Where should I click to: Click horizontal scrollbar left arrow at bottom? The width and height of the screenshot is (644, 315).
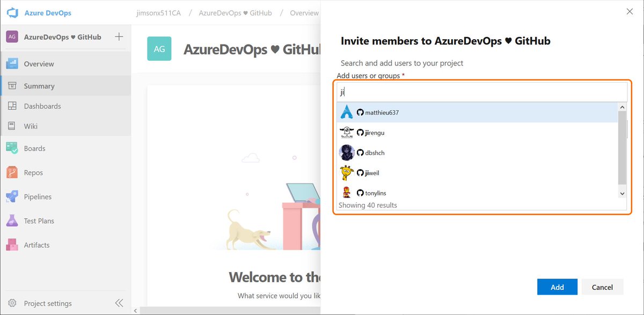pos(136,311)
